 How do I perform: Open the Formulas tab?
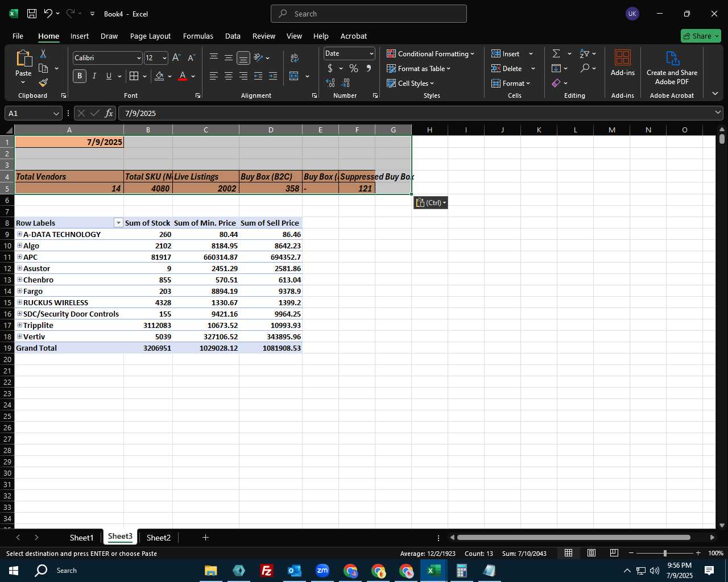click(198, 36)
